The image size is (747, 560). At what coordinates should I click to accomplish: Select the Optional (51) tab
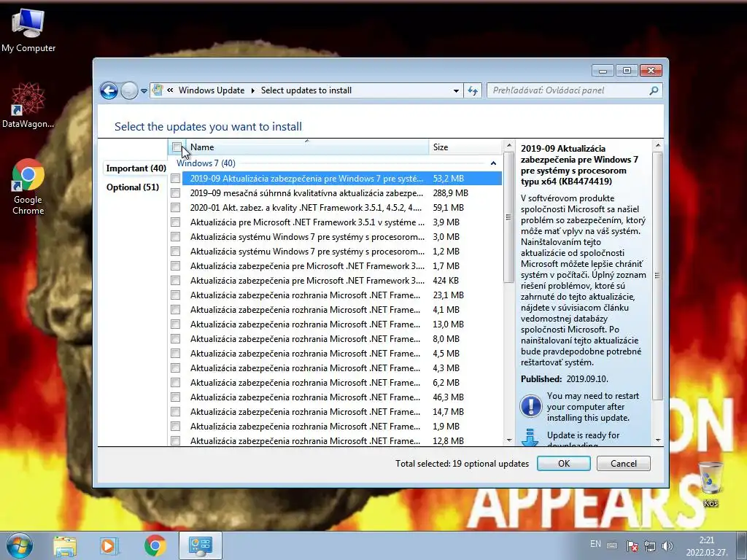[x=133, y=187]
